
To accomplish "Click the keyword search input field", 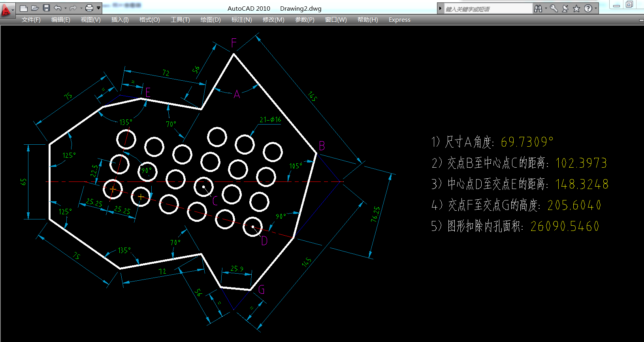I will coord(488,9).
